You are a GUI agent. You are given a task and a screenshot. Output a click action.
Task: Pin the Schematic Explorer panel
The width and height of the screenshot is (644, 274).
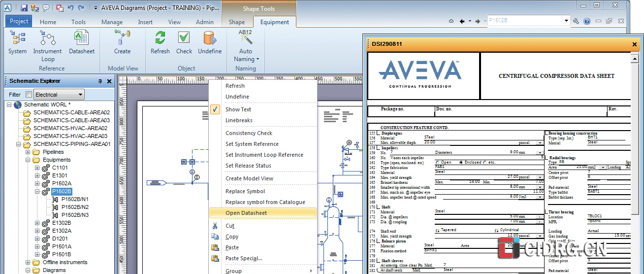coord(100,81)
